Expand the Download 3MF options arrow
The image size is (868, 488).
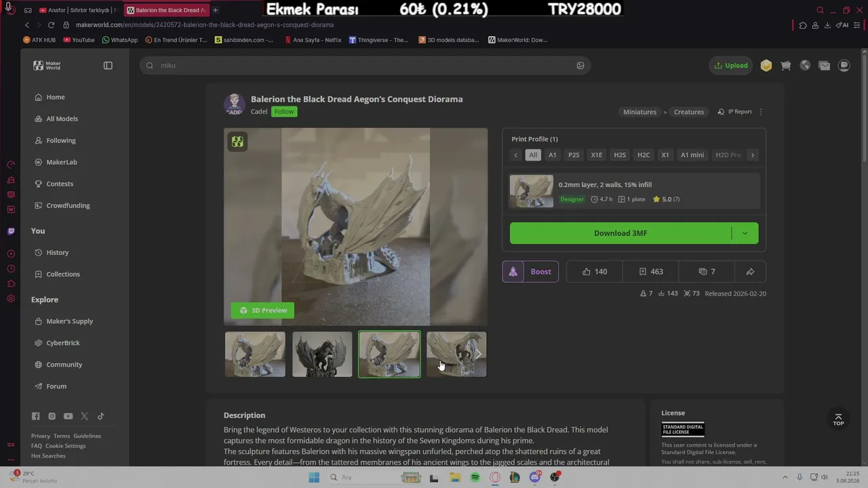pos(745,233)
